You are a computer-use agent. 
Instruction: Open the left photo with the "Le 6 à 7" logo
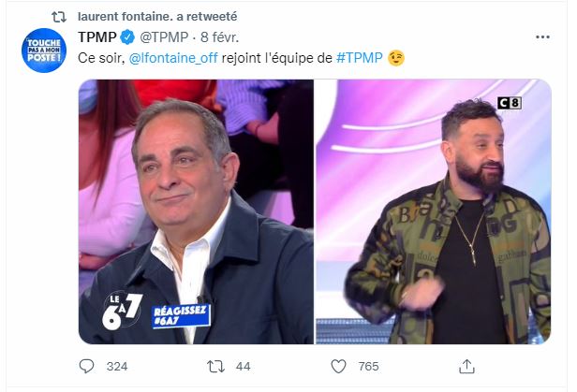pyautogui.click(x=195, y=211)
